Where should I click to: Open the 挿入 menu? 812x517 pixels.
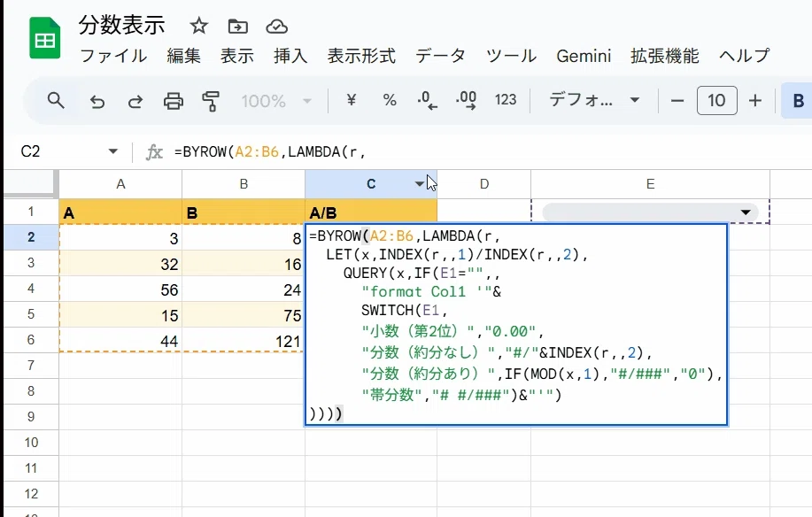click(290, 56)
